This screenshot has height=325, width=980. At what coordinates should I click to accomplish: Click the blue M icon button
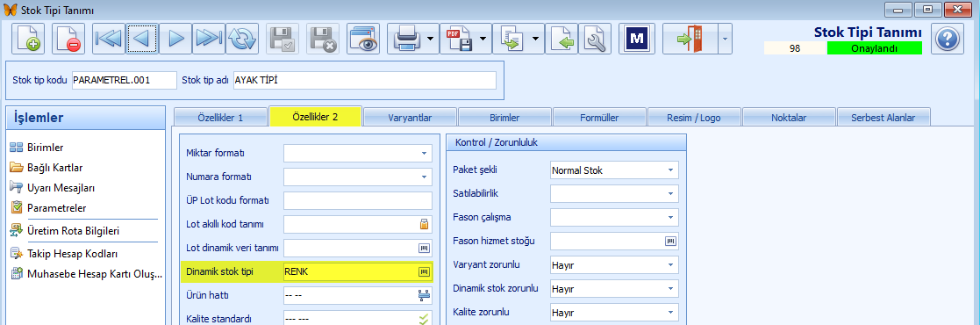[x=635, y=39]
